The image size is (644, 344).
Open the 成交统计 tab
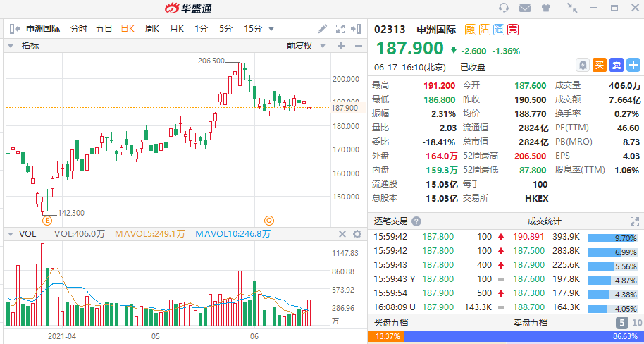coord(544,221)
